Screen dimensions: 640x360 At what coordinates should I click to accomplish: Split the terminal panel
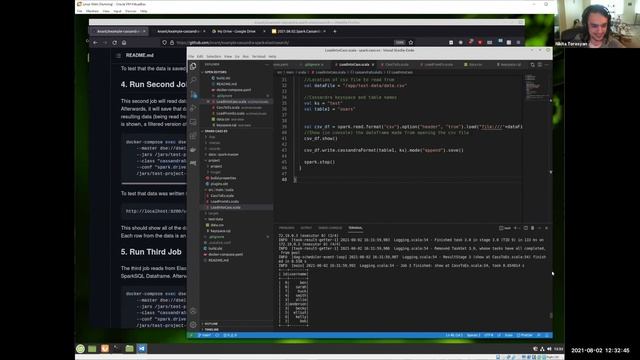(526, 228)
